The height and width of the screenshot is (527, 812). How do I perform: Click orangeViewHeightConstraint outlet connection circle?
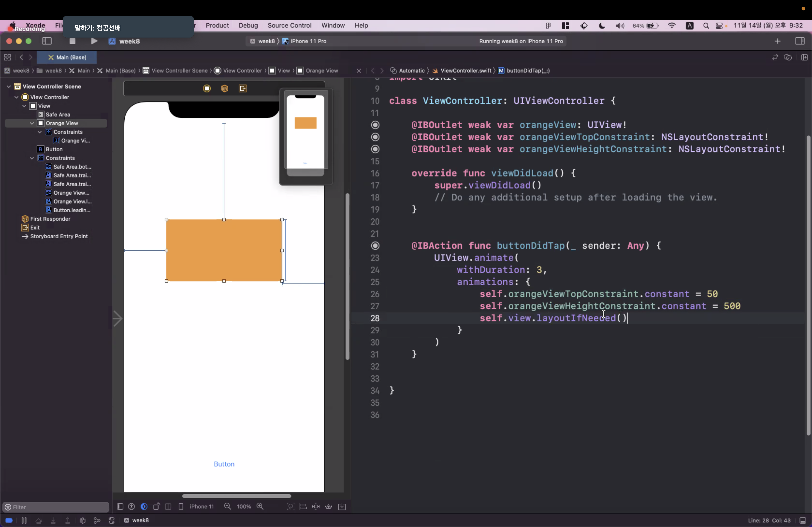point(375,149)
